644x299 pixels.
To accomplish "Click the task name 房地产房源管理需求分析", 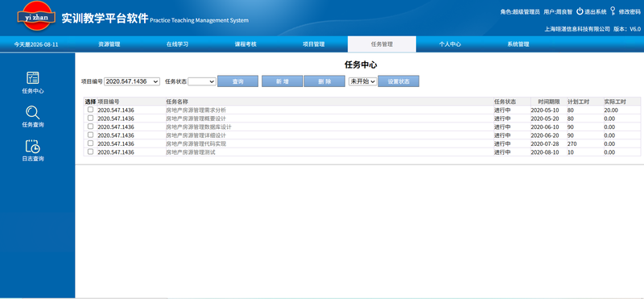I will click(196, 110).
